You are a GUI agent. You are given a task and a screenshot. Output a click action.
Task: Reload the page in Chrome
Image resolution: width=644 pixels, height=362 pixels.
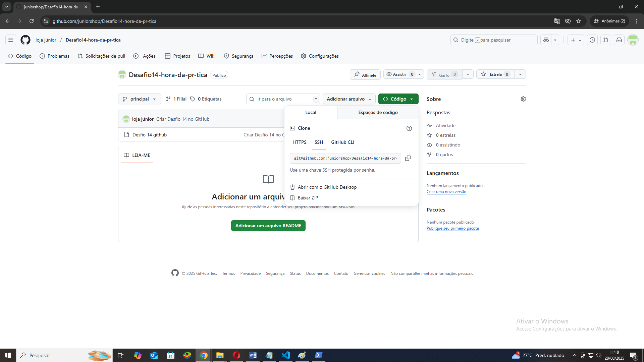click(x=32, y=21)
